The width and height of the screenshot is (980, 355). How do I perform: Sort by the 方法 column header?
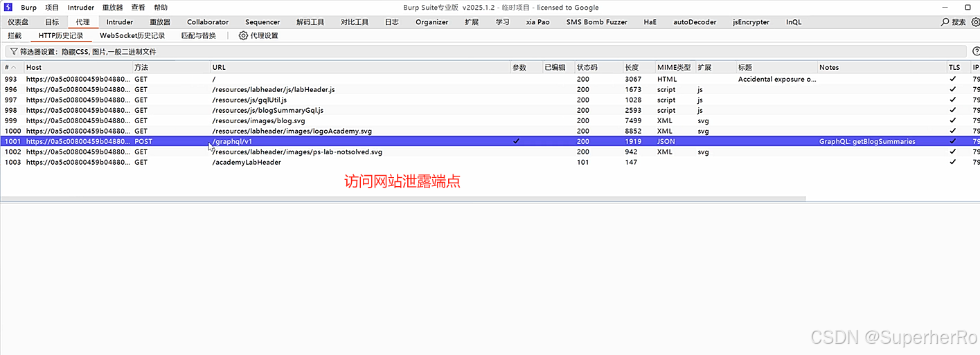click(x=172, y=67)
